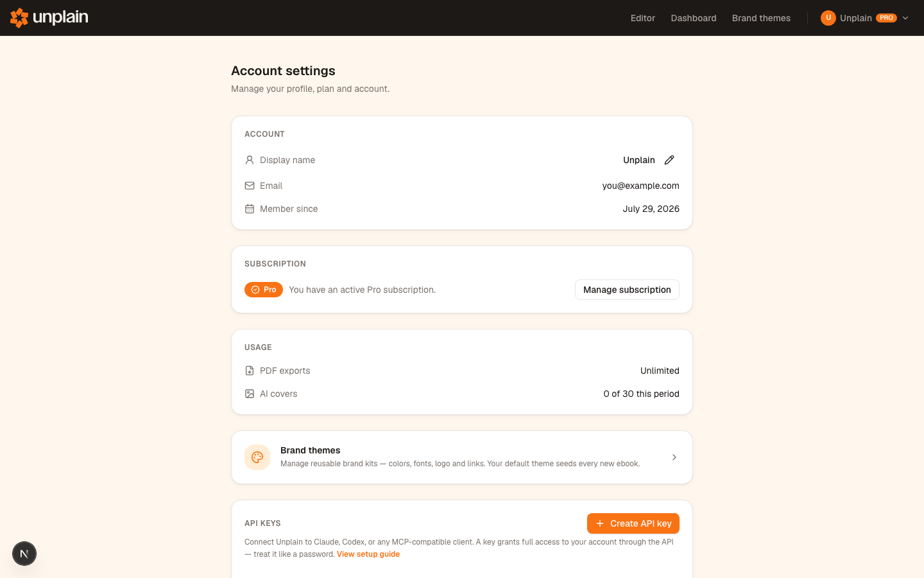Click the SUBSCRIPTION section heading
This screenshot has height=578, width=924.
point(275,264)
